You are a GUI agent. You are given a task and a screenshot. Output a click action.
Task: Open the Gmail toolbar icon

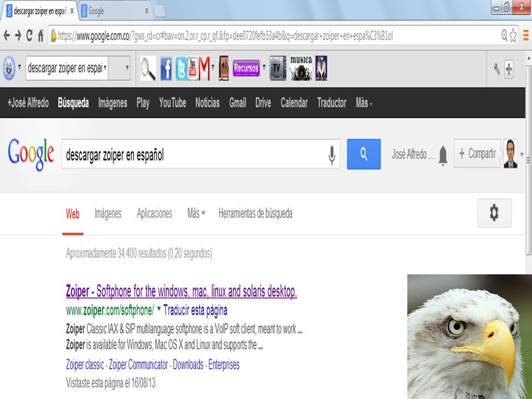[204, 69]
